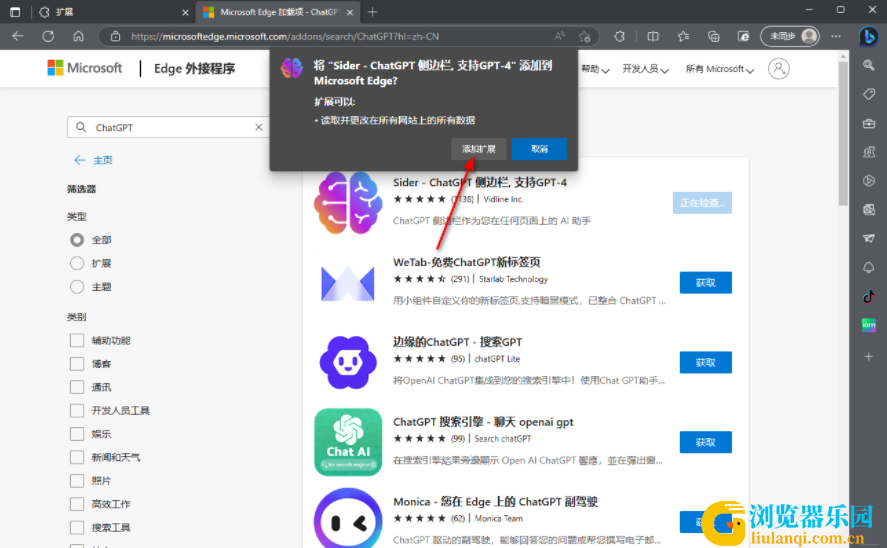This screenshot has height=548, width=887.
Task: Open the browser settings ellipsis menu
Action: click(x=836, y=36)
